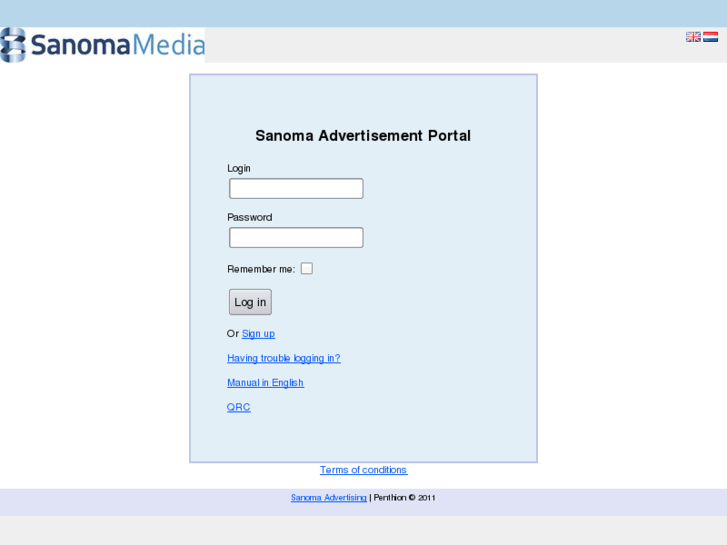Click the Password field label
This screenshot has height=545, width=727.
(x=249, y=218)
